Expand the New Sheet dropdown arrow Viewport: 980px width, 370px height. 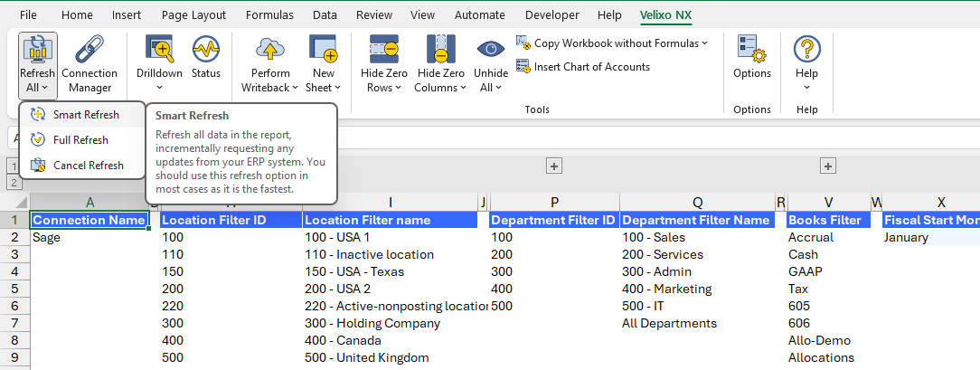click(337, 88)
